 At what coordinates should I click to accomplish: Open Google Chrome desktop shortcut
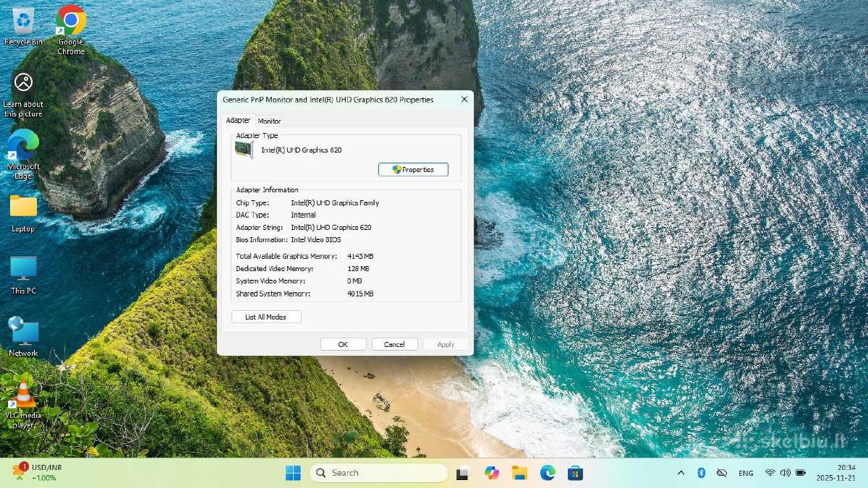(71, 30)
